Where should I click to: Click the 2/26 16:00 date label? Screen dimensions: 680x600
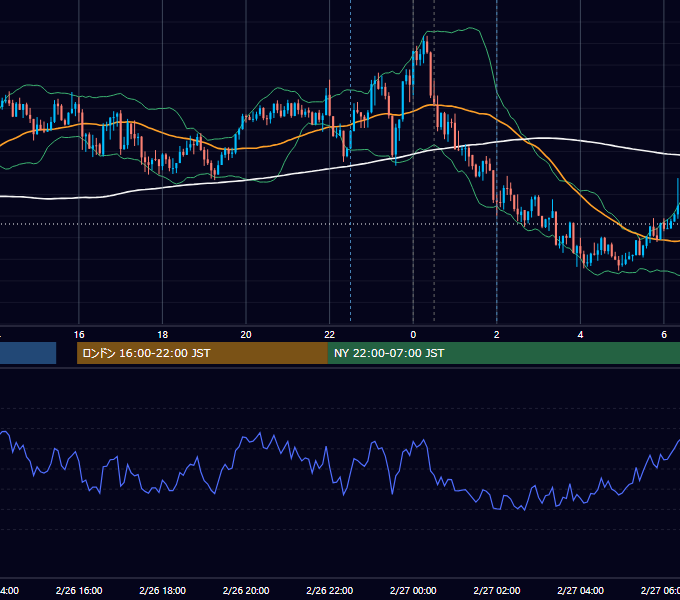[x=79, y=590]
